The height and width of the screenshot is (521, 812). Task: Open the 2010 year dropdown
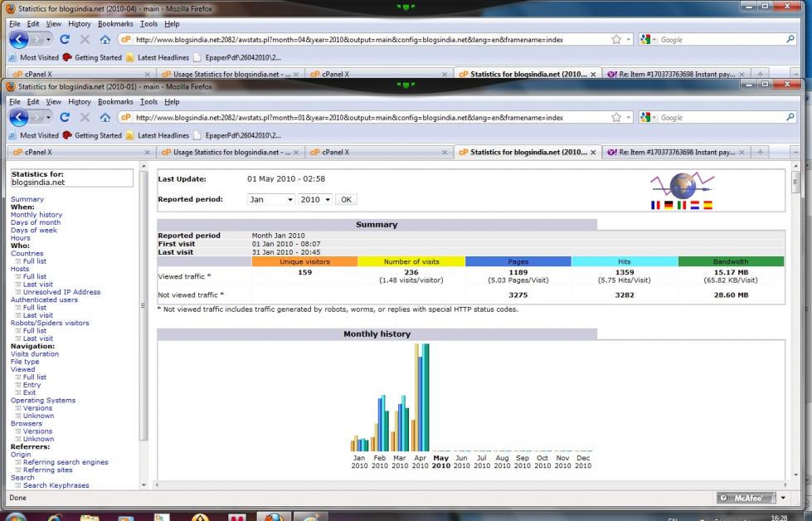click(315, 200)
